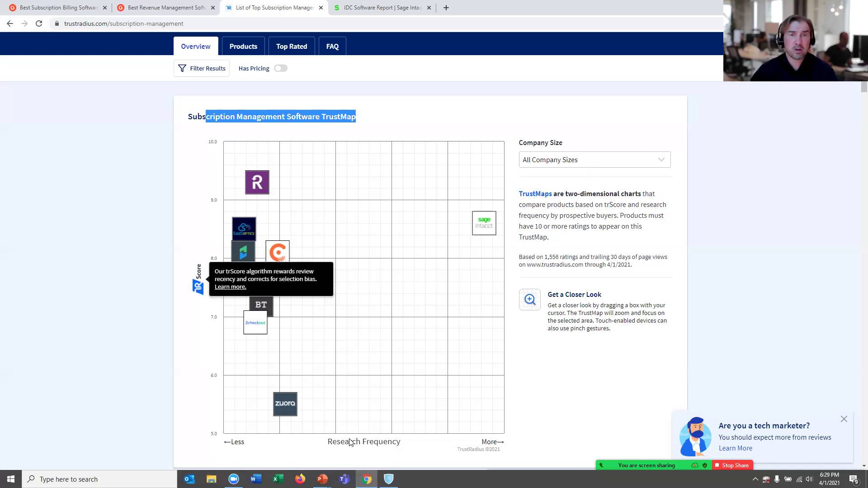Switch to the Products tab
The height and width of the screenshot is (488, 868).
[243, 46]
